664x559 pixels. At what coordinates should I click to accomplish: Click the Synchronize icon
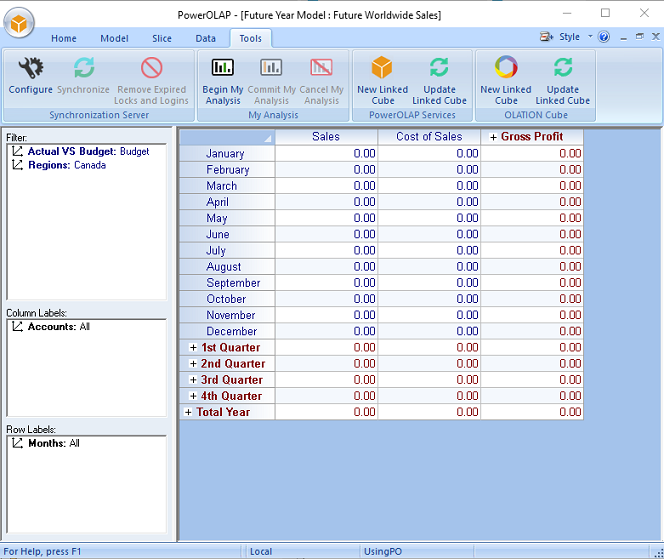[84, 68]
